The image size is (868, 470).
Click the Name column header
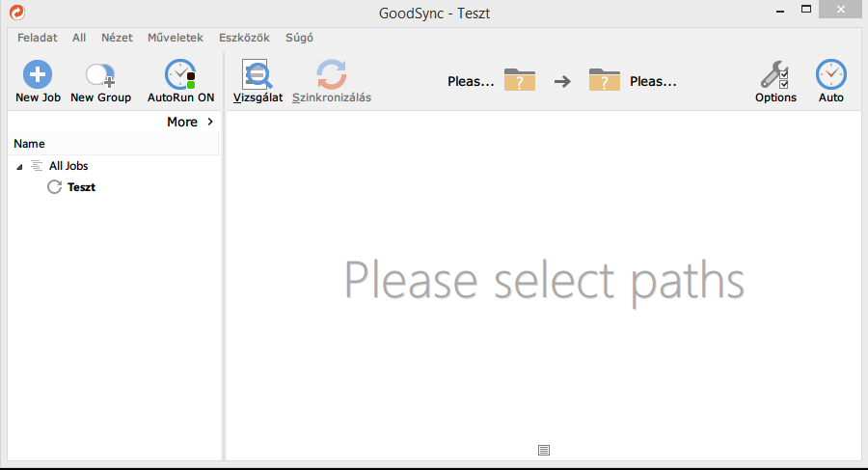(29, 144)
